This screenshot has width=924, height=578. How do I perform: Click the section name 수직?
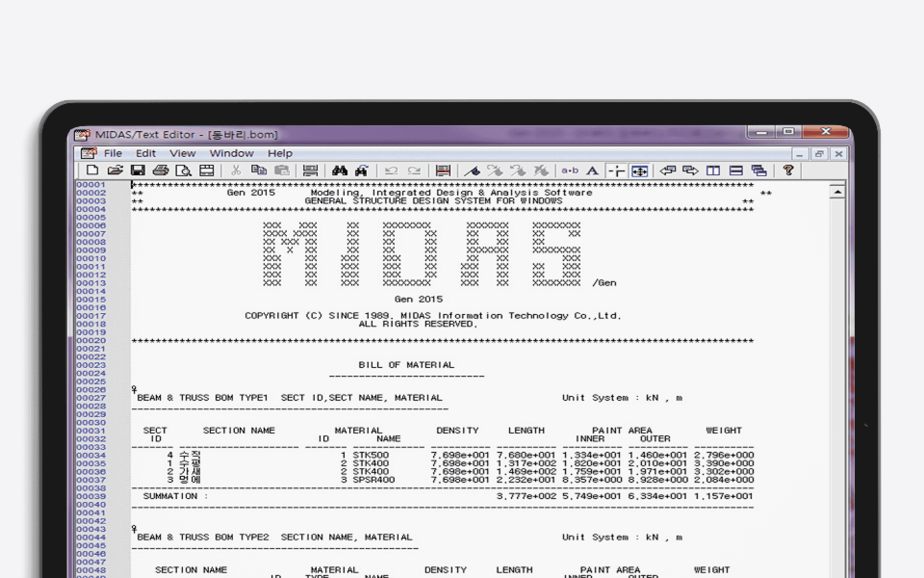click(190, 455)
